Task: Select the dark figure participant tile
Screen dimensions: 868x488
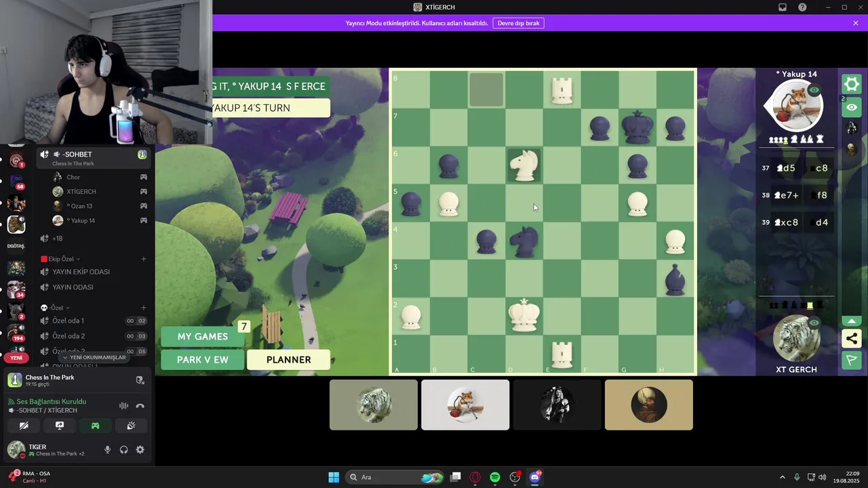Action: pyautogui.click(x=557, y=405)
